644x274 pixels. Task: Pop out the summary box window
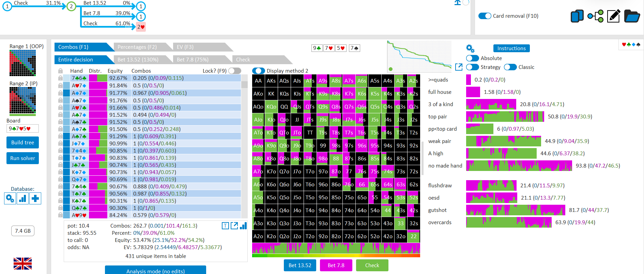[234, 226]
